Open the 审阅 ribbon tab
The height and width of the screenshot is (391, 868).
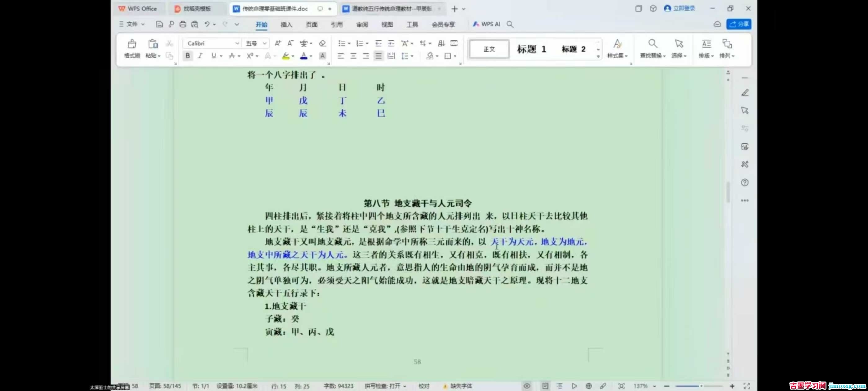(362, 25)
